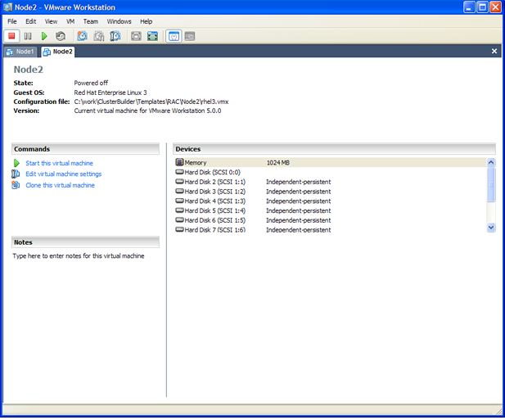The height and width of the screenshot is (420, 505).
Task: Click the devices list scroll up arrow
Action: point(491,162)
